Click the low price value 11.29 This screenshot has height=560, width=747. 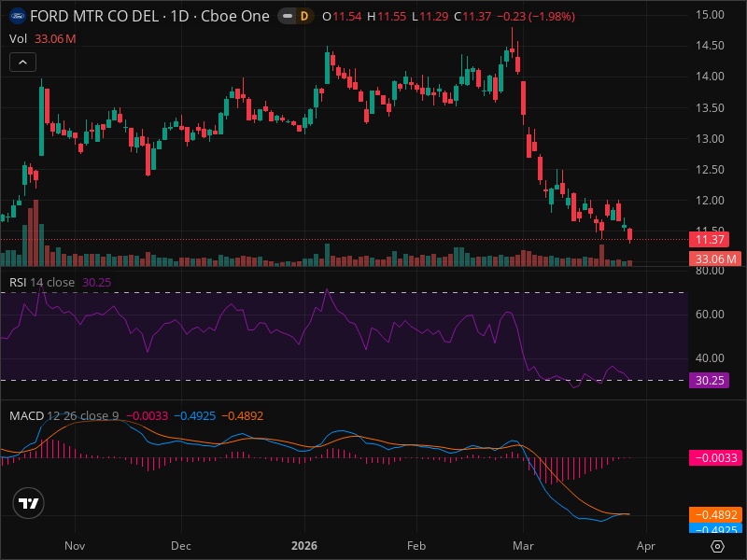(x=434, y=17)
